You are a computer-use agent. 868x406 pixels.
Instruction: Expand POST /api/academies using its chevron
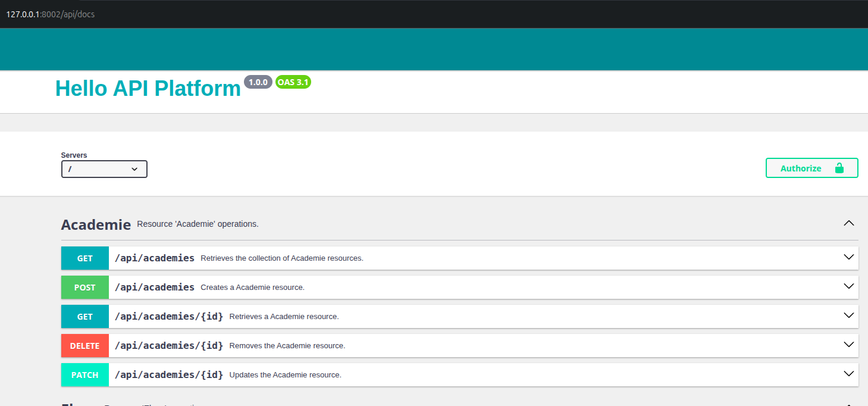849,286
